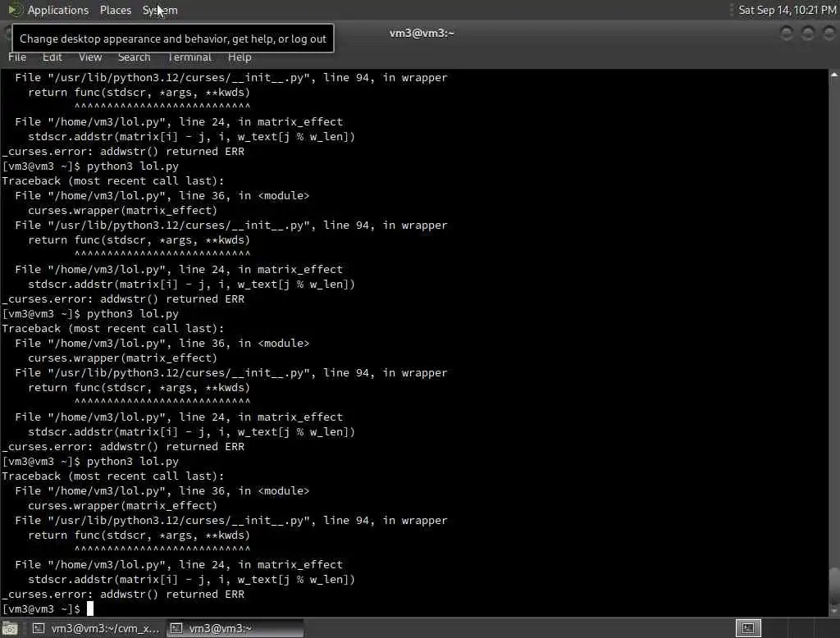The image size is (840, 638).
Task: Click the first 'Traceback (most recent call last):' line
Action: 113,181
